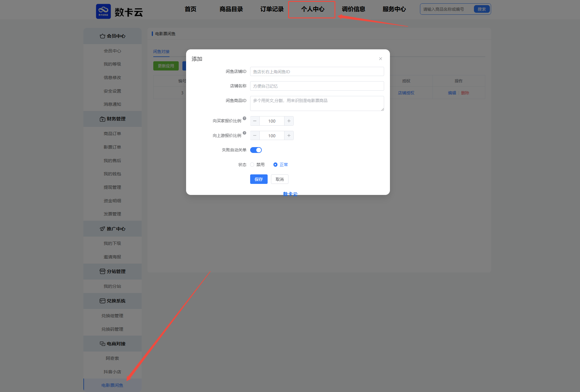580x392 pixels.
Task: Click the 店铺名称 input field
Action: click(317, 86)
